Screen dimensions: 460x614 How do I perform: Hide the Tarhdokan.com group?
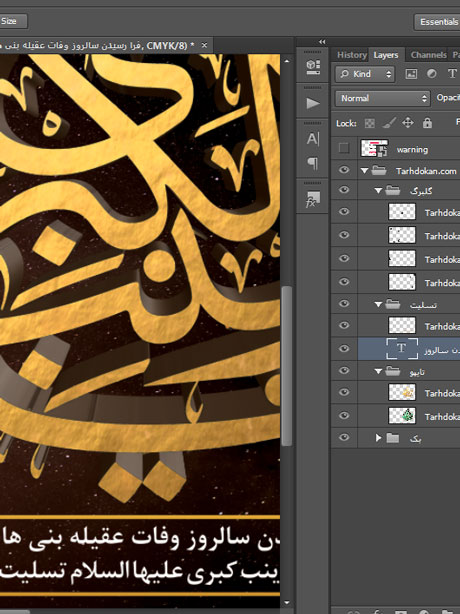click(344, 170)
